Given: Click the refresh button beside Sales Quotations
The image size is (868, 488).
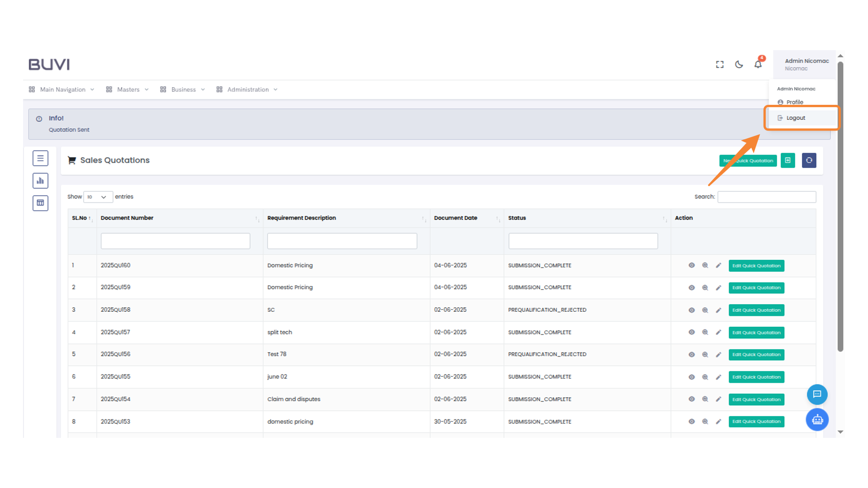Looking at the screenshot, I should [809, 160].
